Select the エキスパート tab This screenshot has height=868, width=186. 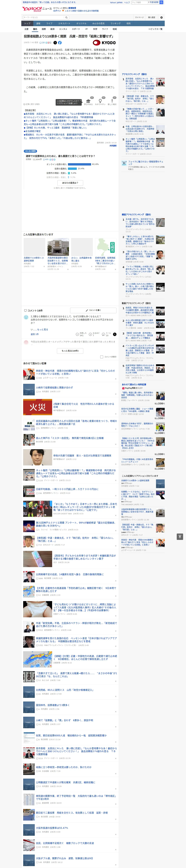point(64,24)
